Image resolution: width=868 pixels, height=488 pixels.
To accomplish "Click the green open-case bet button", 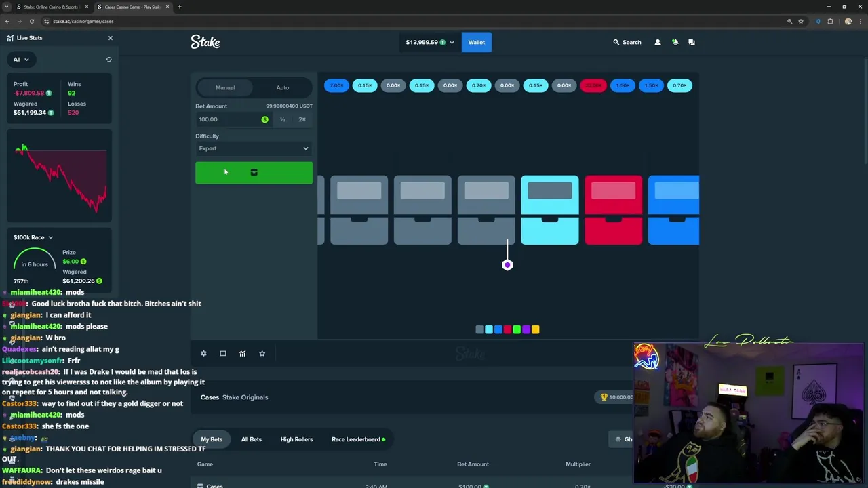I will tap(254, 173).
